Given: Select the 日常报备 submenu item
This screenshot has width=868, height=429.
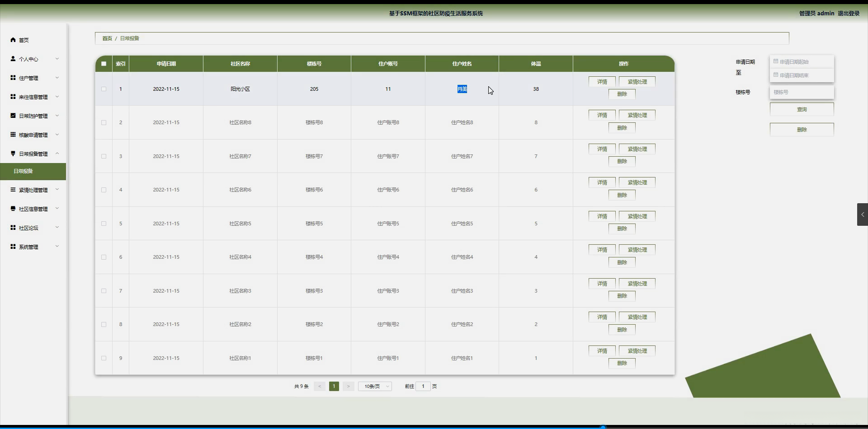Looking at the screenshot, I should pyautogui.click(x=33, y=171).
